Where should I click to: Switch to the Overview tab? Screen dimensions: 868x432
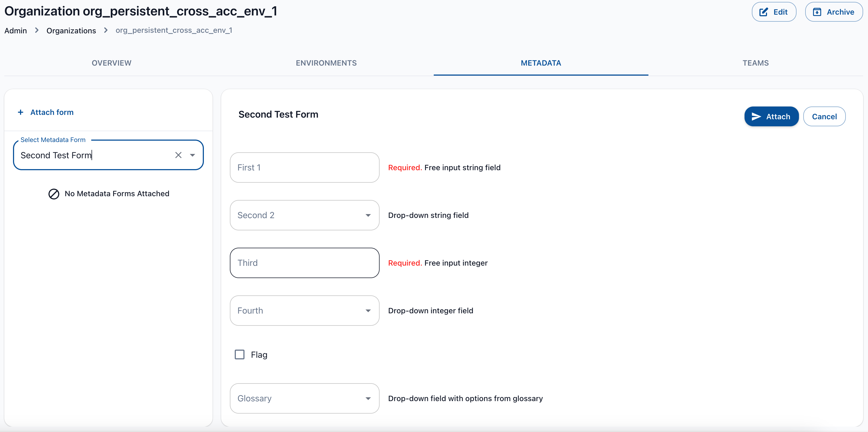coord(112,63)
